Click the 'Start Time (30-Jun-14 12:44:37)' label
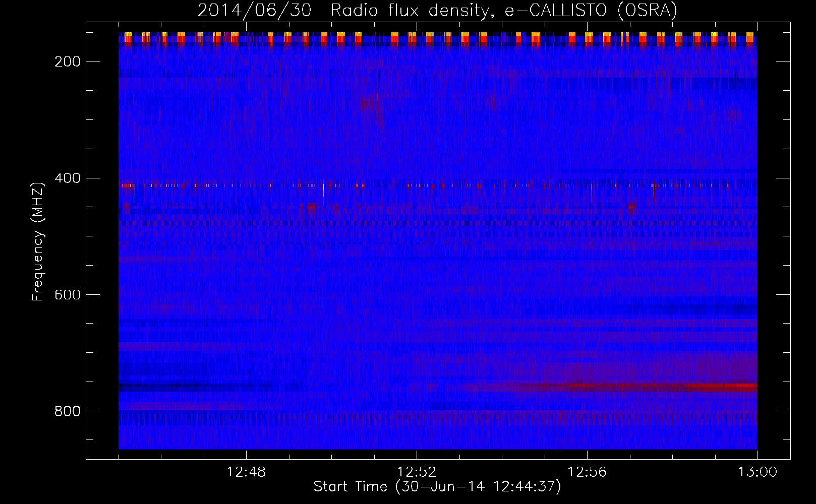Screen dimensions: 816x504 point(437,487)
